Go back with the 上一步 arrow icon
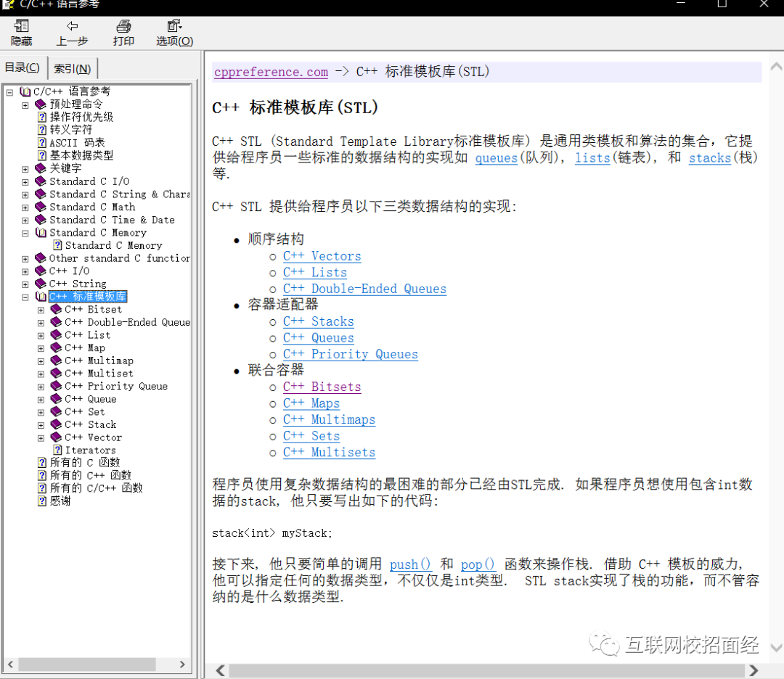784x679 pixels. click(x=73, y=25)
